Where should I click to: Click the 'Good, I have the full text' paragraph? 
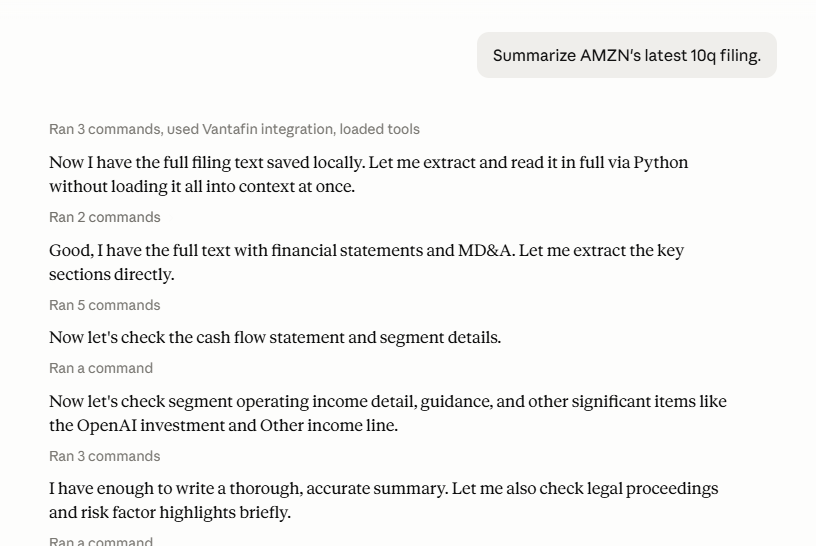point(366,262)
